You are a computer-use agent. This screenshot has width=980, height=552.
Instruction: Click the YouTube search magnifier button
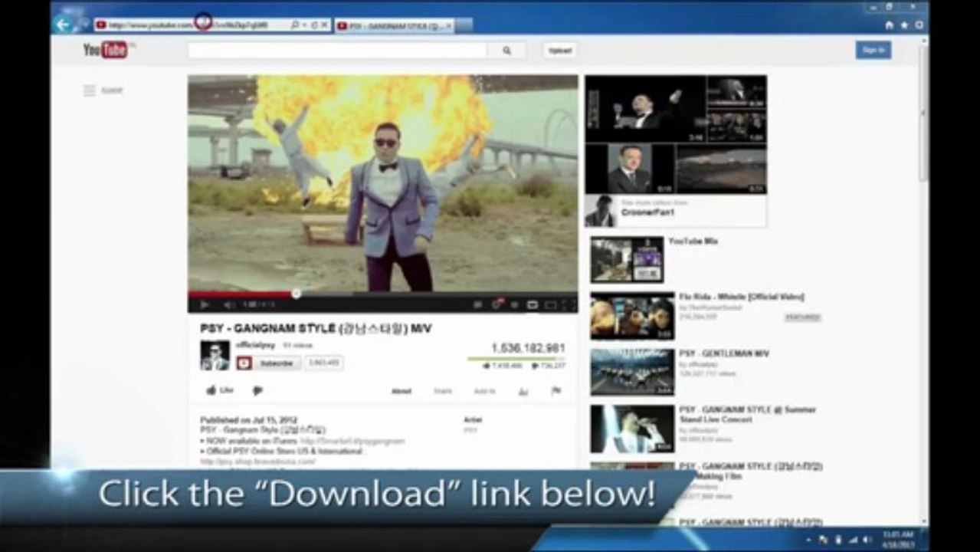pyautogui.click(x=506, y=51)
